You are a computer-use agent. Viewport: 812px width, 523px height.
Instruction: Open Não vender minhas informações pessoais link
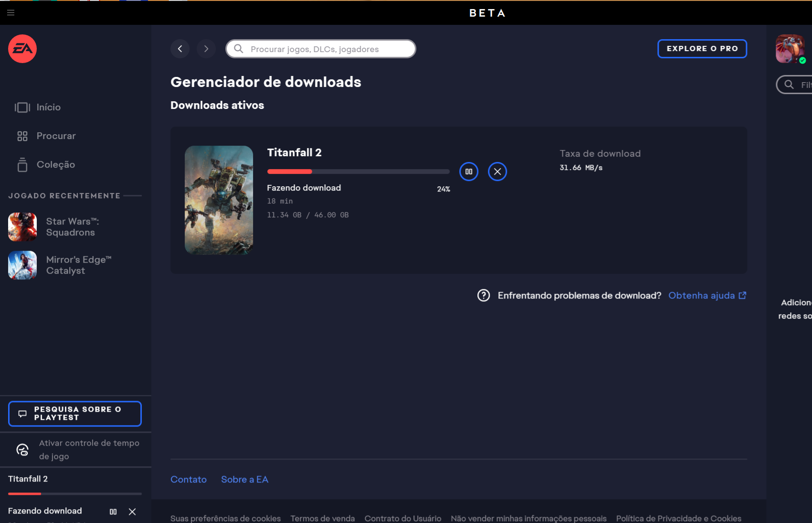tap(528, 518)
